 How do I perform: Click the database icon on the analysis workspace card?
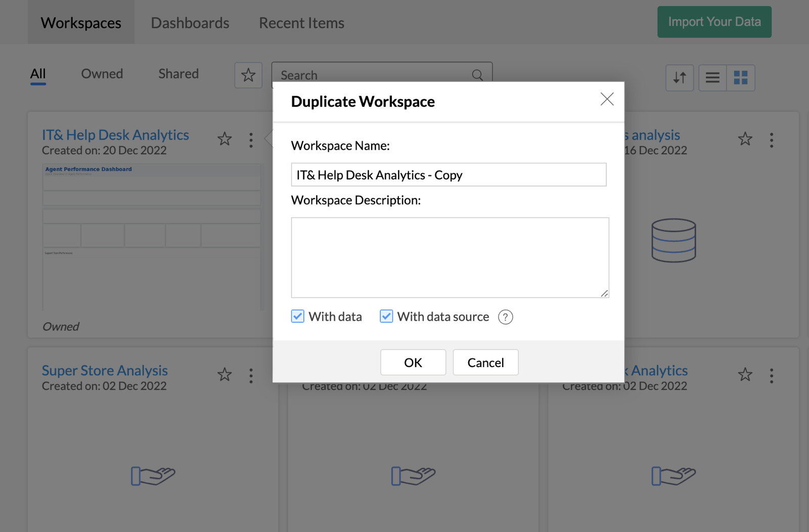tap(673, 240)
